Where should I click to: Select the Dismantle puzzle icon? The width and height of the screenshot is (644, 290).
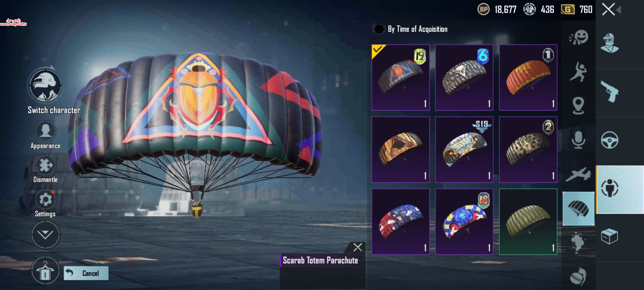click(45, 165)
